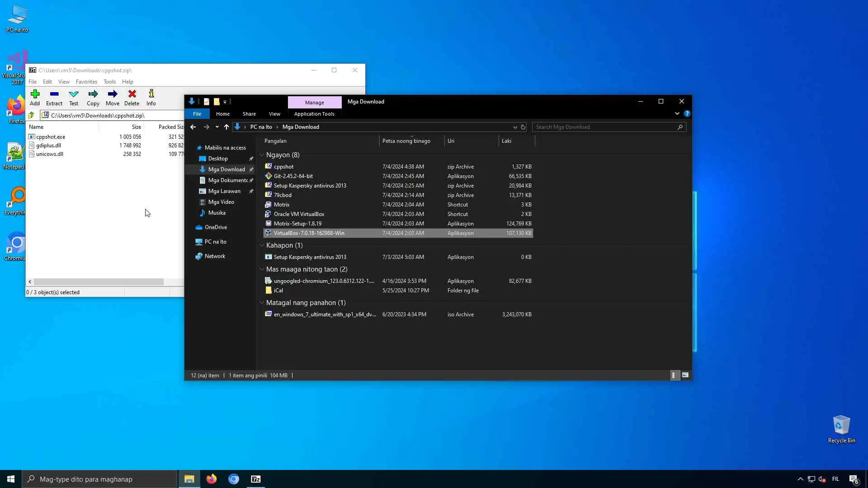Screen dimensions: 868x488
Task: Click the 7-Zip horizontal scrollbar thumb
Action: click(x=99, y=282)
